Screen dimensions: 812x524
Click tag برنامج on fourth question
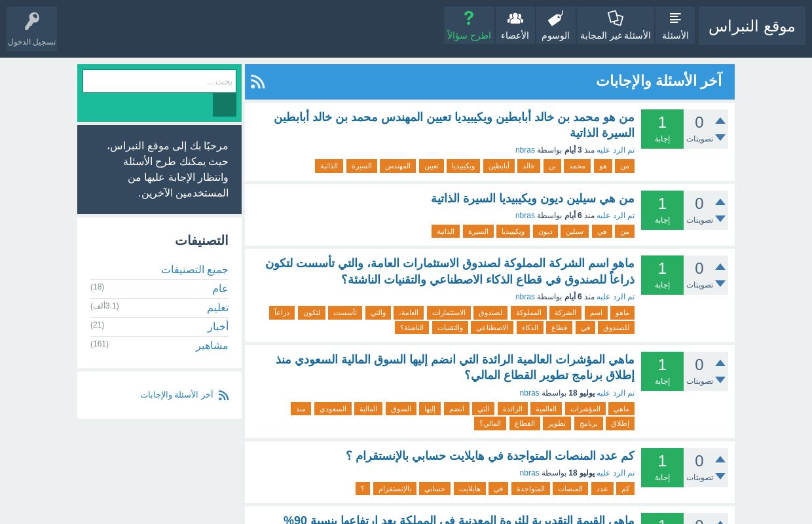(589, 424)
